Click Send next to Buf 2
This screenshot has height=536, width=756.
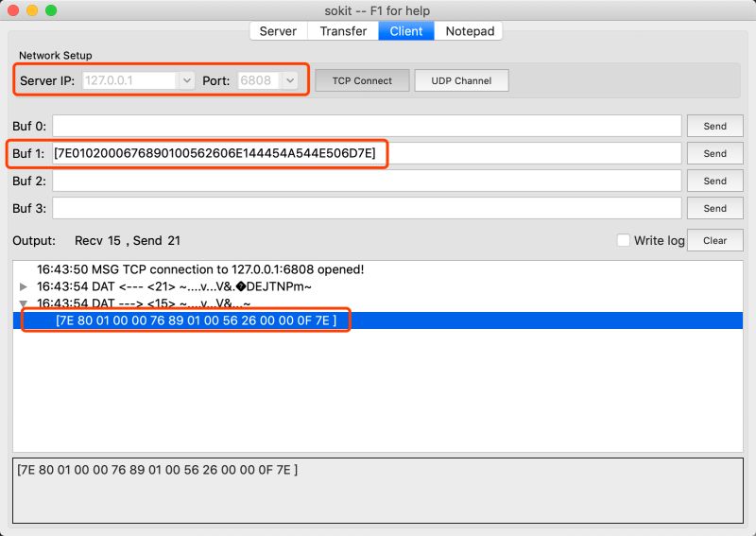click(x=714, y=181)
